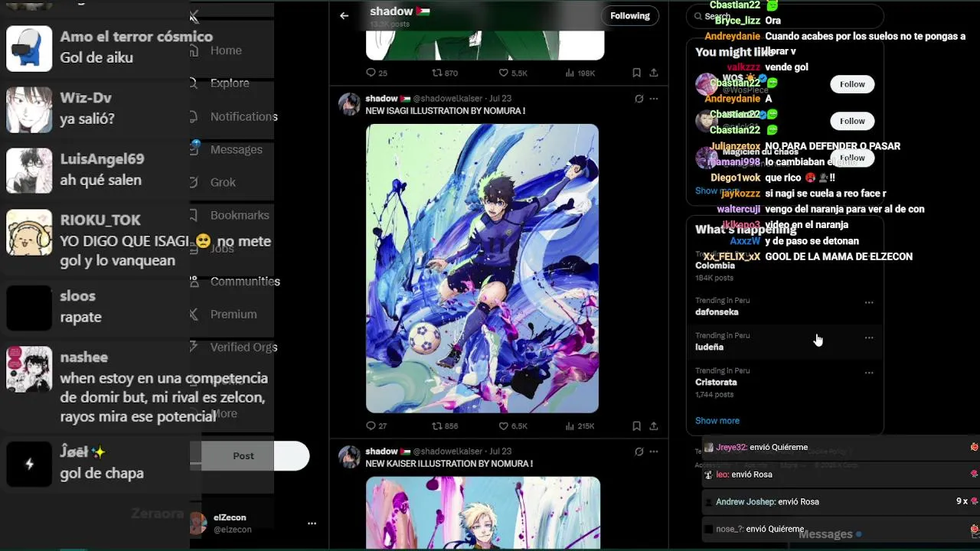Open Notifications in the sidebar
The width and height of the screenshot is (980, 551).
tap(243, 116)
